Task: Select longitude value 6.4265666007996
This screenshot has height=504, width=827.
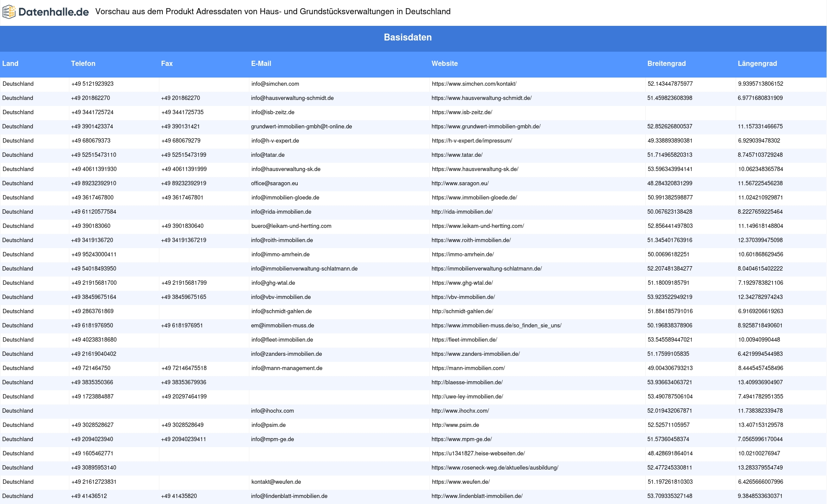Action: point(761,482)
